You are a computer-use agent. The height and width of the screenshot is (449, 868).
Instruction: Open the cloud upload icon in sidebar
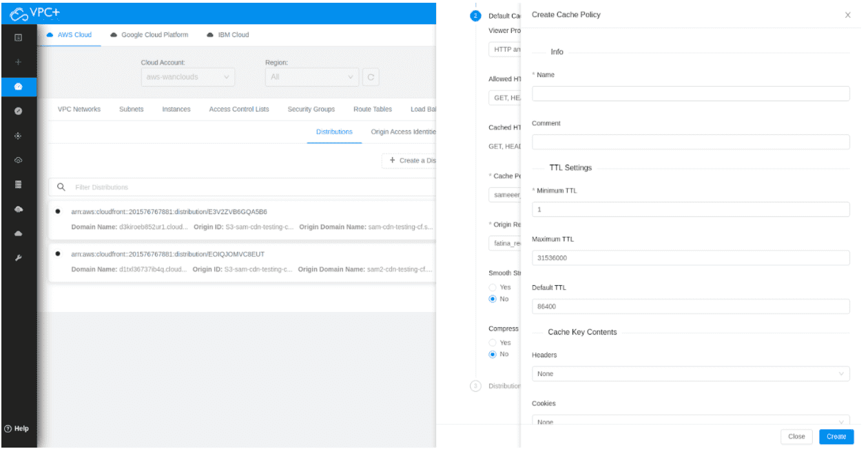(19, 209)
